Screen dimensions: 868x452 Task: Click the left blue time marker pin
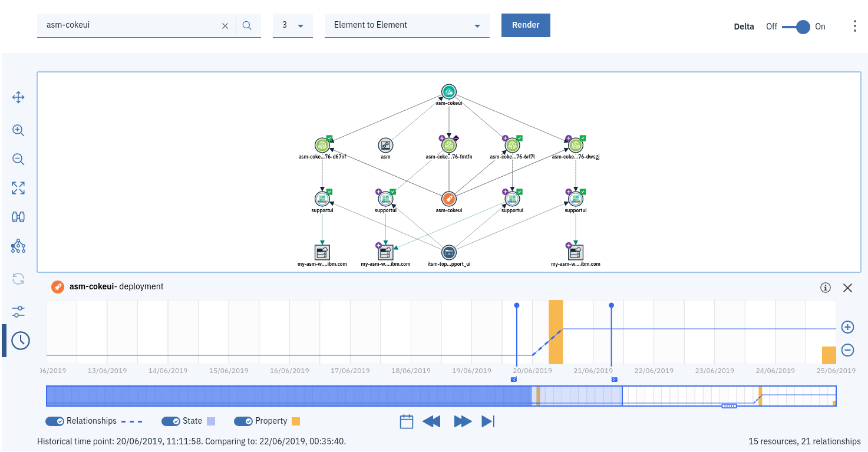pyautogui.click(x=517, y=305)
